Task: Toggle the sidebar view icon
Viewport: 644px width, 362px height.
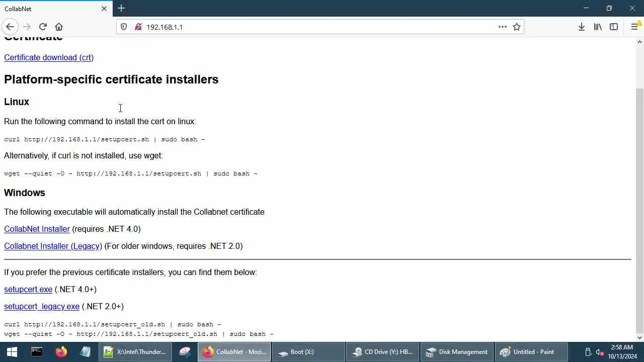Action: (x=614, y=27)
